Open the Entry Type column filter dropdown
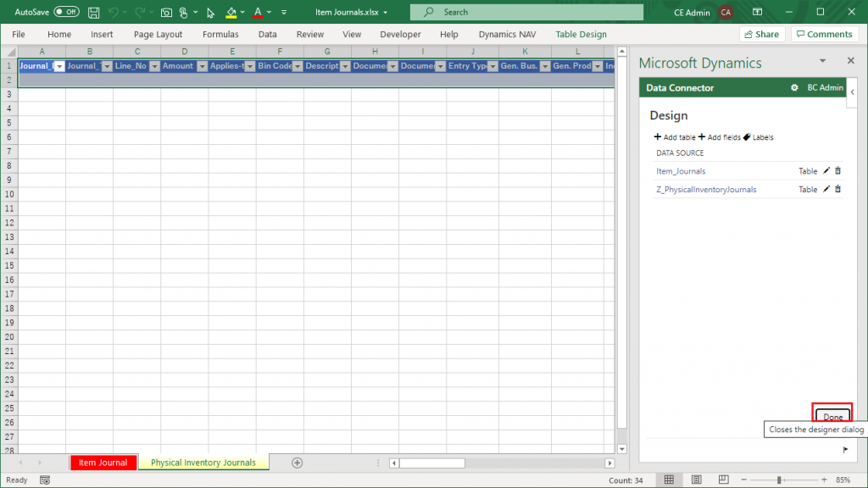 [492, 66]
